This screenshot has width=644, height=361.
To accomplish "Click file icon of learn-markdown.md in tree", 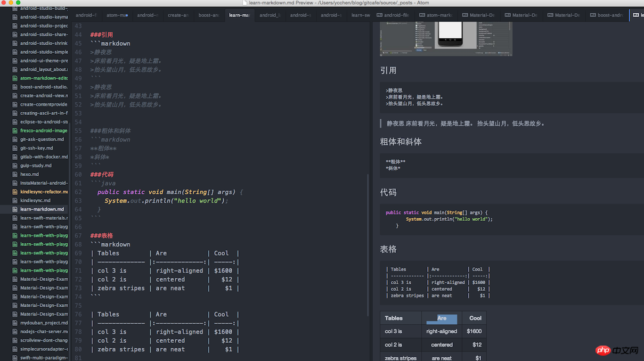I will 15,209.
